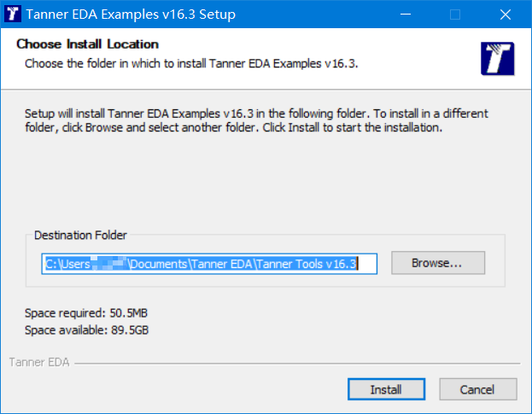Close the Setup window
This screenshot has height=414, width=532.
coord(507,15)
